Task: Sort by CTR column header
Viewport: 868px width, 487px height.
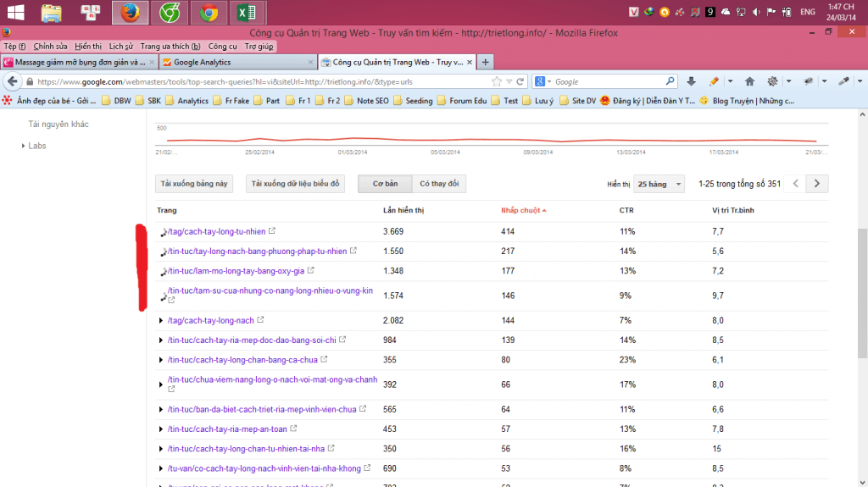Action: [626, 210]
